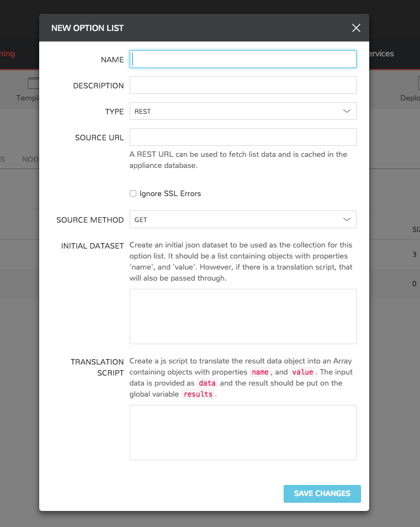Expand the Source Method dropdown showing GET
This screenshot has width=420, height=527.
point(243,219)
